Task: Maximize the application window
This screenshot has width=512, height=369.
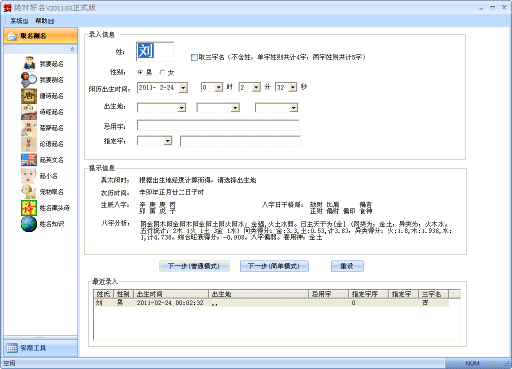Action: tap(493, 8)
